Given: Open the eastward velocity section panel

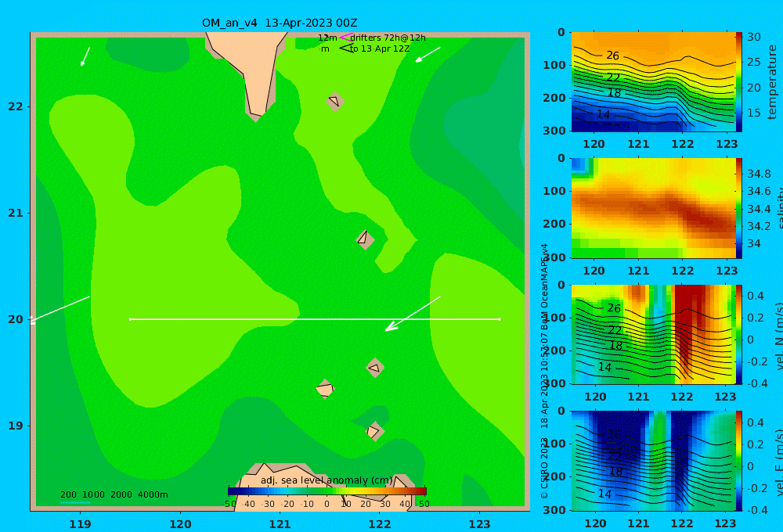Looking at the screenshot, I should pos(653,461).
